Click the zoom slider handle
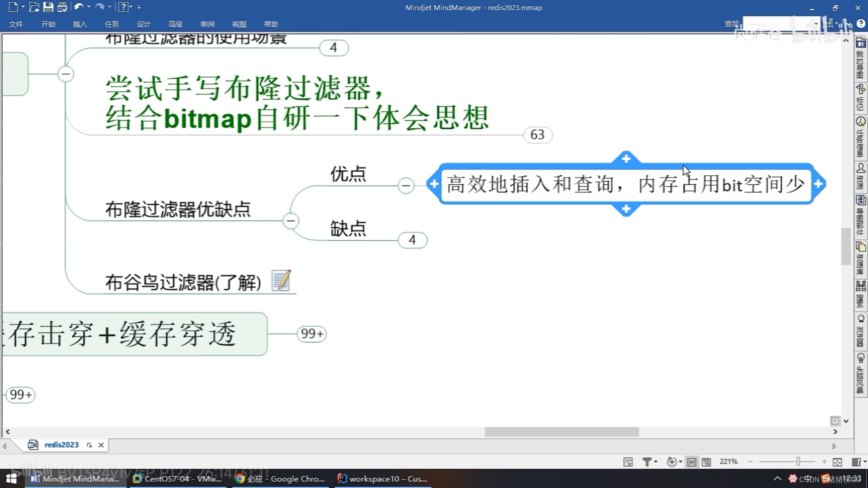Screen dimensions: 868x488 pos(798,461)
